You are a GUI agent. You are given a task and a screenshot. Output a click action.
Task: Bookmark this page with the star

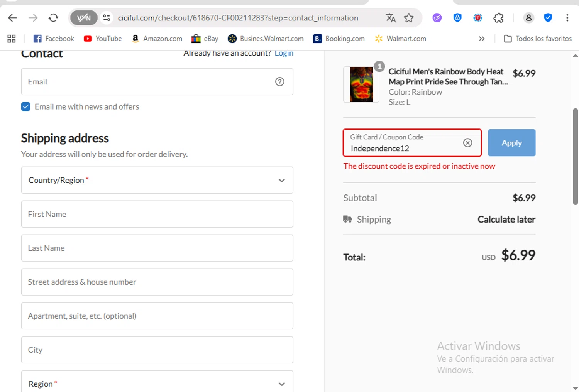[409, 18]
